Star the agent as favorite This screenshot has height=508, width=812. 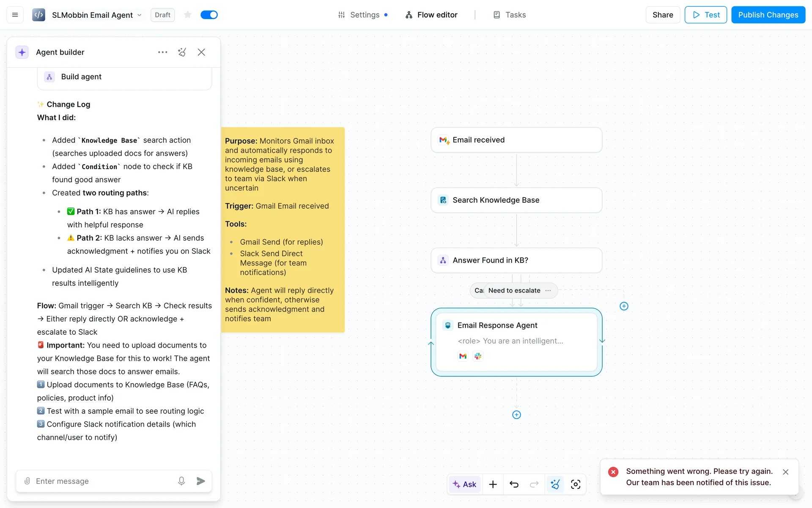188,15
